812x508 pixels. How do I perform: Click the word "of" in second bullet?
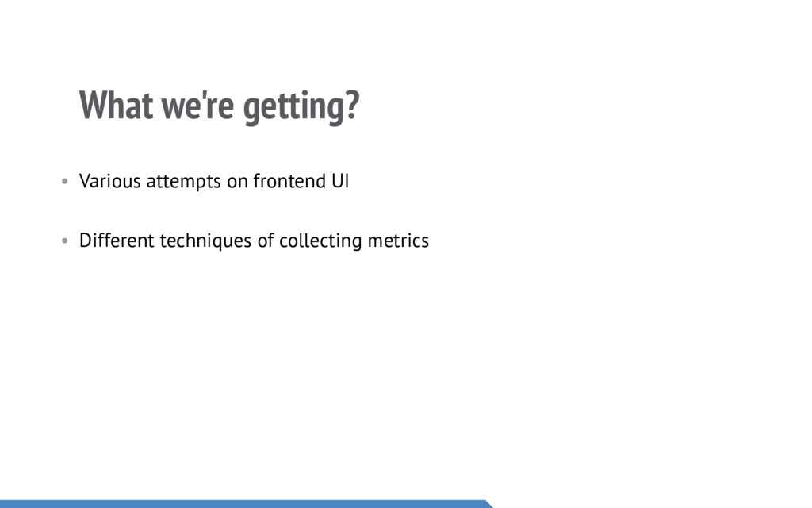pyautogui.click(x=266, y=240)
